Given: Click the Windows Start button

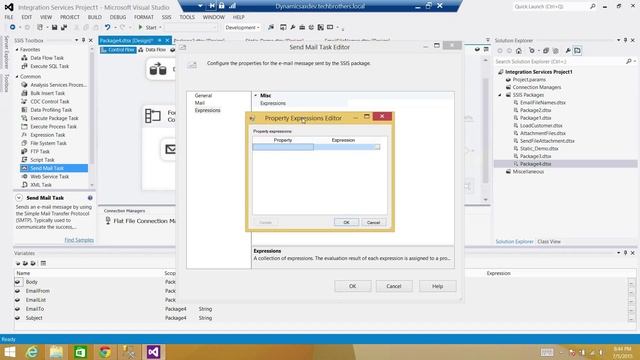Looking at the screenshot, I should point(9,352).
